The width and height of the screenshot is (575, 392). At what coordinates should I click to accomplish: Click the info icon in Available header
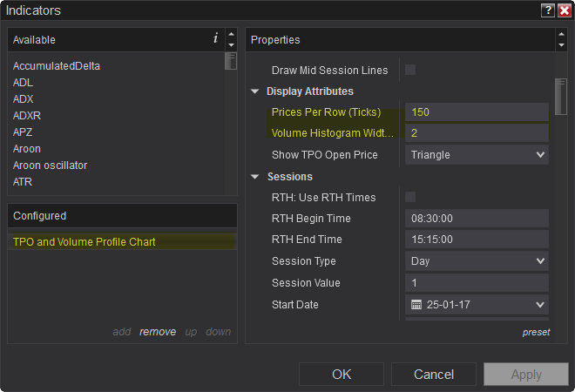pyautogui.click(x=216, y=37)
